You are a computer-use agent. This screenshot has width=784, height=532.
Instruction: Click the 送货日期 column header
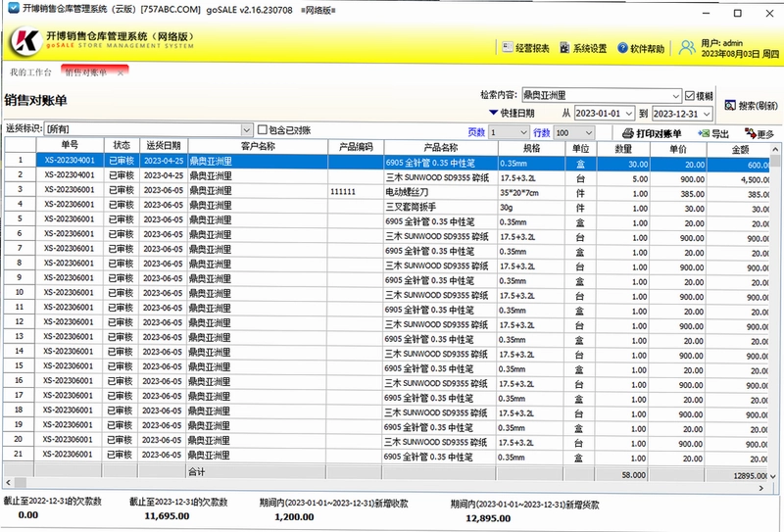[x=164, y=146]
